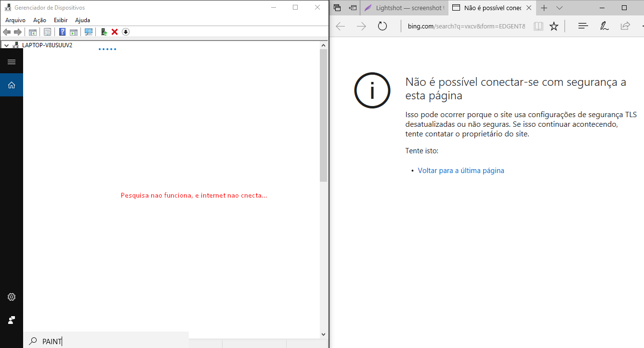Open Properties icon in Device Manager toolbar
This screenshot has height=348, width=644.
pyautogui.click(x=47, y=32)
